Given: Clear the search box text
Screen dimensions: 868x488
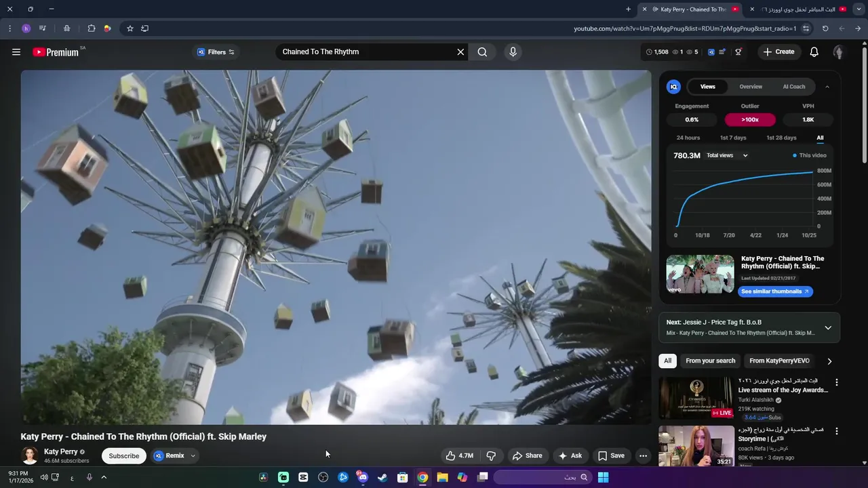Looking at the screenshot, I should pos(460,52).
